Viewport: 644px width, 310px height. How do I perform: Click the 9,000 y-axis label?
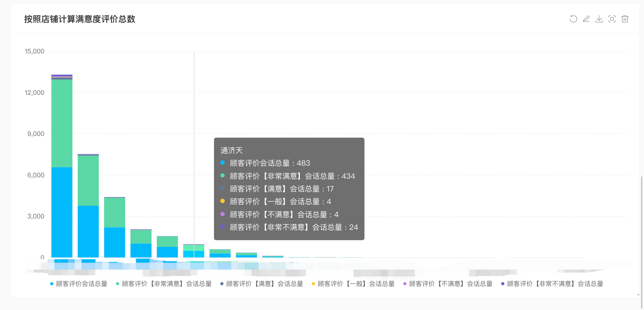[x=36, y=134]
